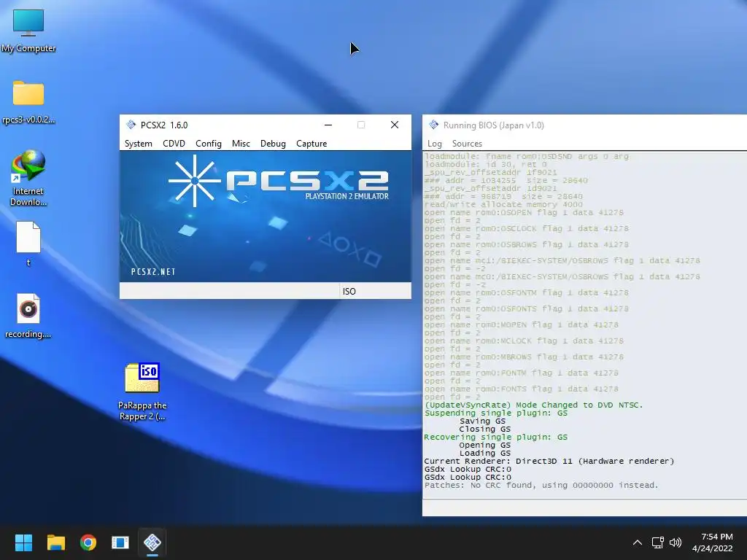Click the 'Opening GS' log line
The image size is (747, 560).
click(484, 446)
